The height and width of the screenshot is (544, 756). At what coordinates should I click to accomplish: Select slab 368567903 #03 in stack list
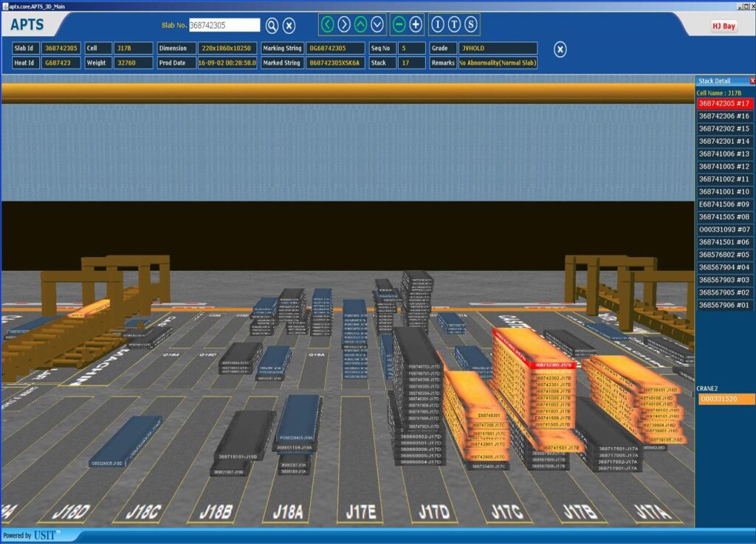tap(725, 280)
